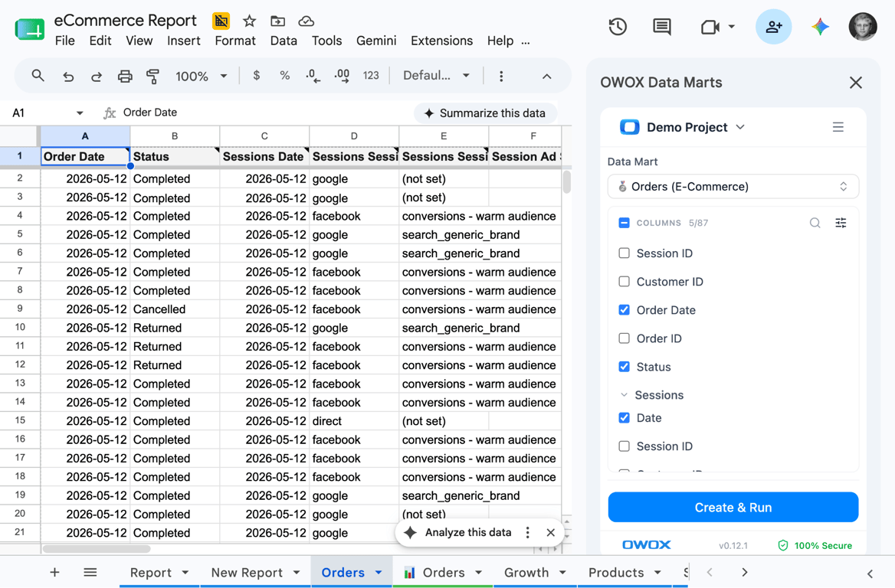This screenshot has width=895, height=588.
Task: Open the toolbar overflow three-dot menu
Action: pos(501,76)
